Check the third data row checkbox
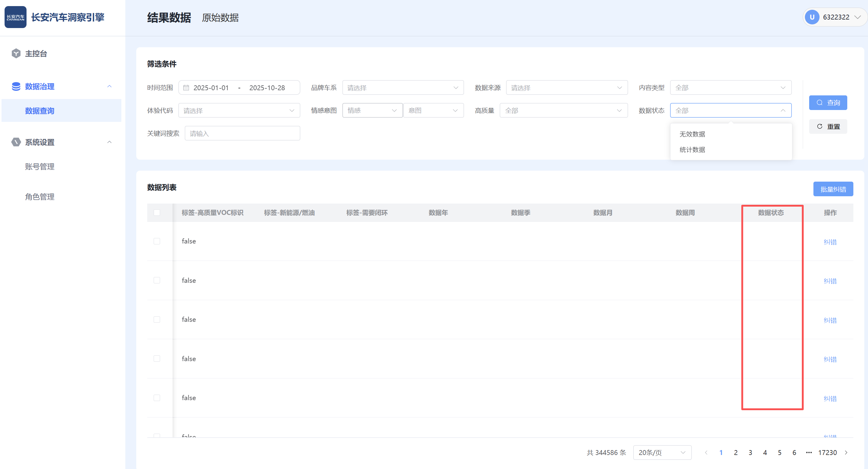 [x=157, y=319]
